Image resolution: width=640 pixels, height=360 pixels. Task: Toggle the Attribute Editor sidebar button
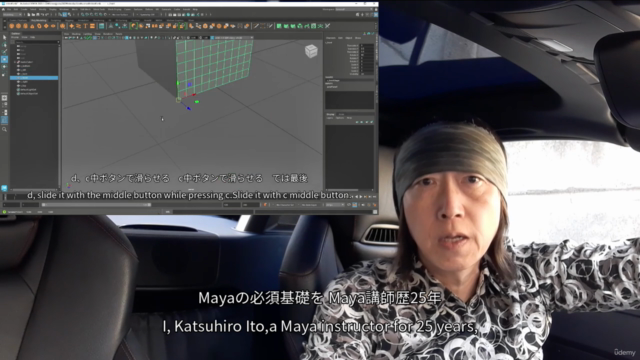click(x=367, y=15)
